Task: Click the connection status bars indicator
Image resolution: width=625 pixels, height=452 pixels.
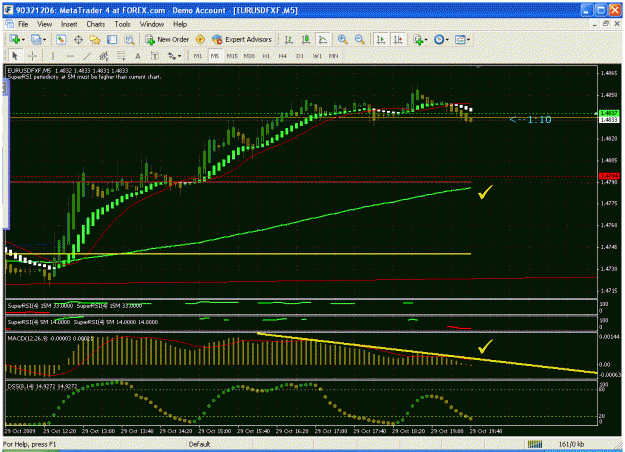Action: coord(535,444)
